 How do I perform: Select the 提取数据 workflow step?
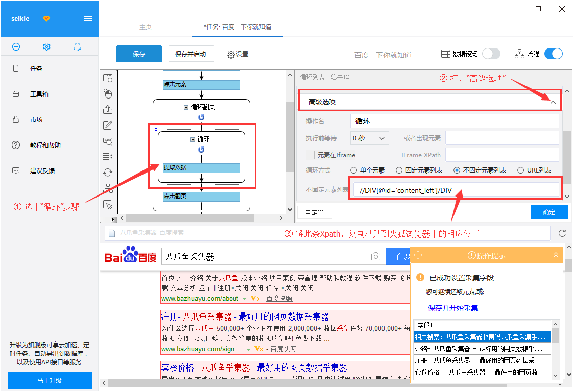(x=201, y=168)
